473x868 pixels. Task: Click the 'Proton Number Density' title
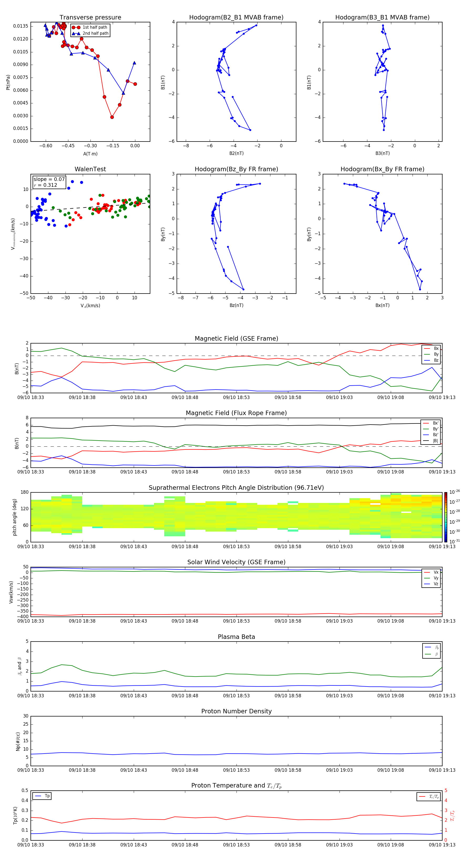(x=236, y=711)
